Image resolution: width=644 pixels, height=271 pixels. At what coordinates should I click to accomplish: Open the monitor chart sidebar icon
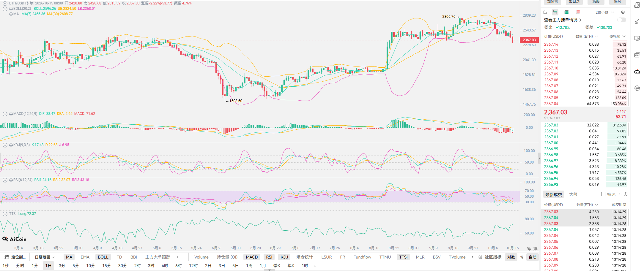[x=637, y=38]
